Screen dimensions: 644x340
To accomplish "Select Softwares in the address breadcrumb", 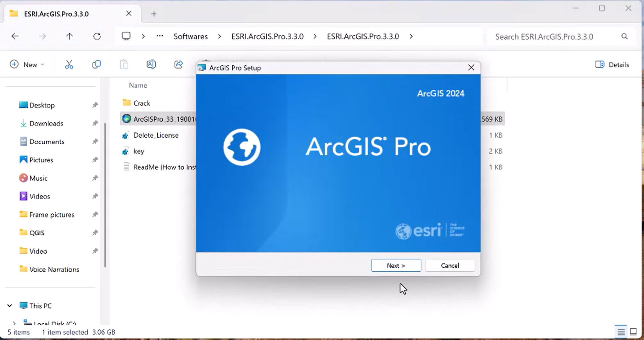I will 191,36.
